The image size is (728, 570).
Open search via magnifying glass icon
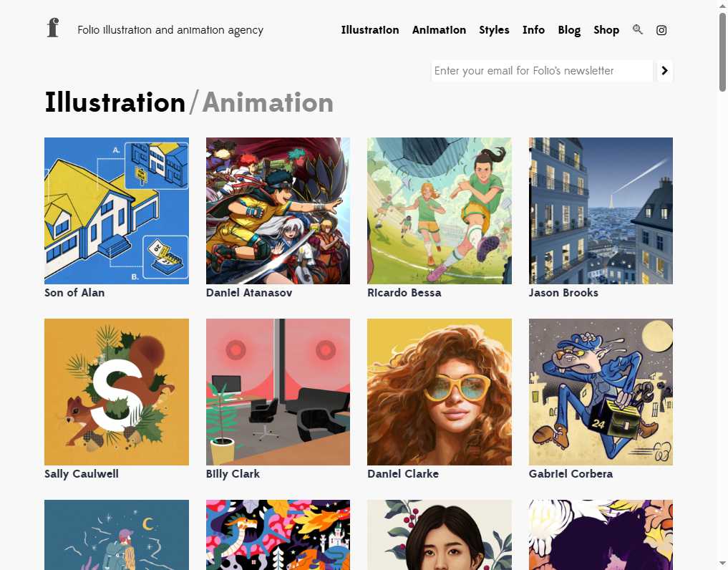638,30
